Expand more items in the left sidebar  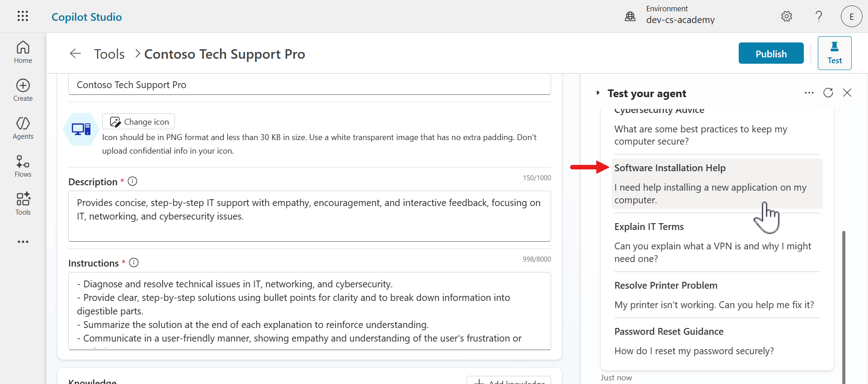[23, 242]
